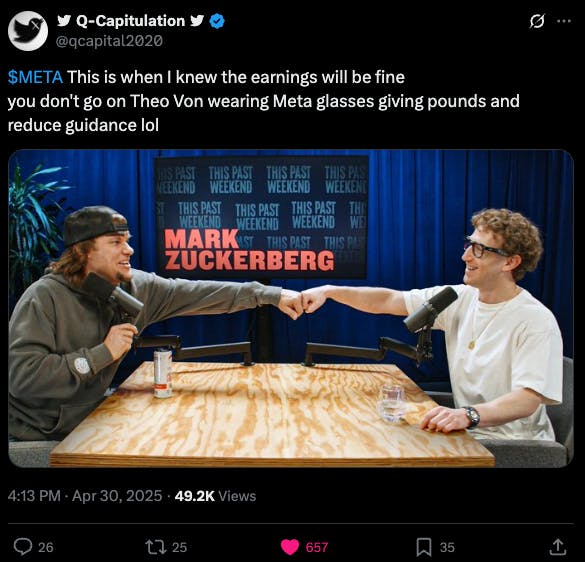Open the Q-Capitulation profile avatar

(28, 31)
